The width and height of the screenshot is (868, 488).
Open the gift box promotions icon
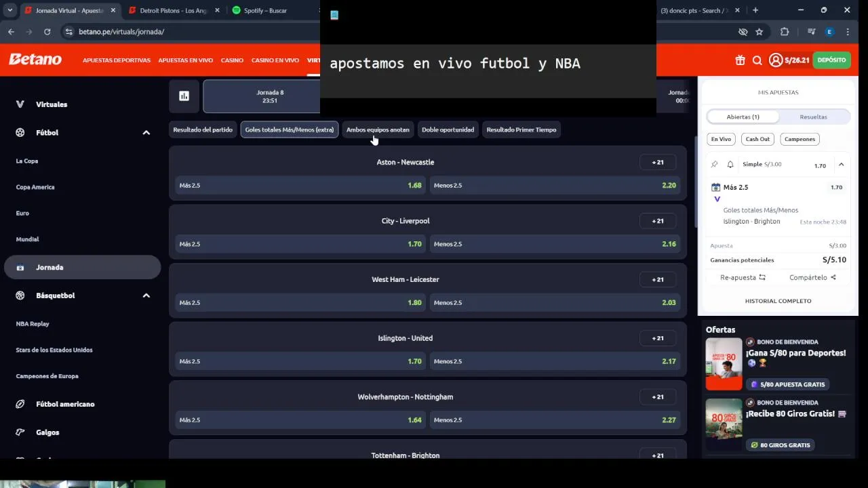pyautogui.click(x=740, y=60)
